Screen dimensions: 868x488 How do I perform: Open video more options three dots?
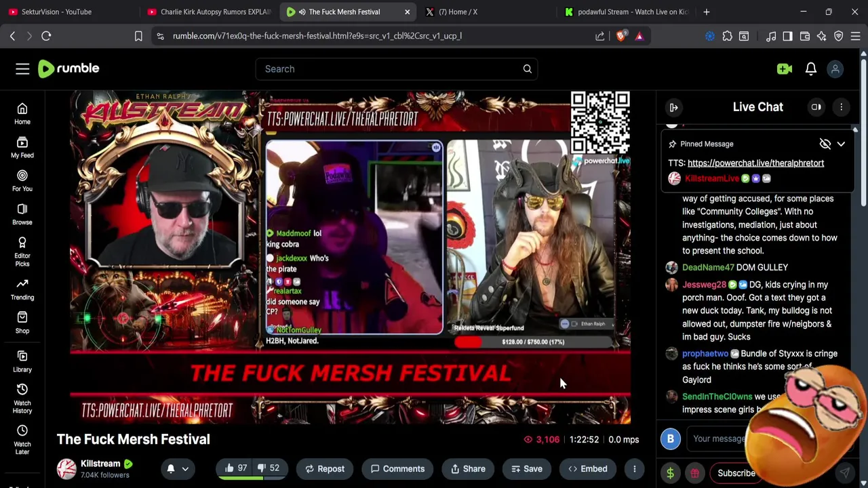click(635, 468)
